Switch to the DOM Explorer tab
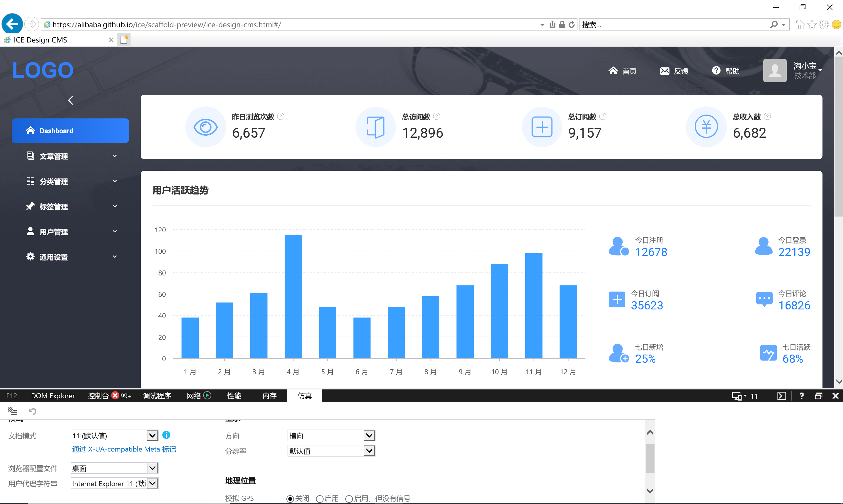The width and height of the screenshot is (843, 504). [x=53, y=396]
